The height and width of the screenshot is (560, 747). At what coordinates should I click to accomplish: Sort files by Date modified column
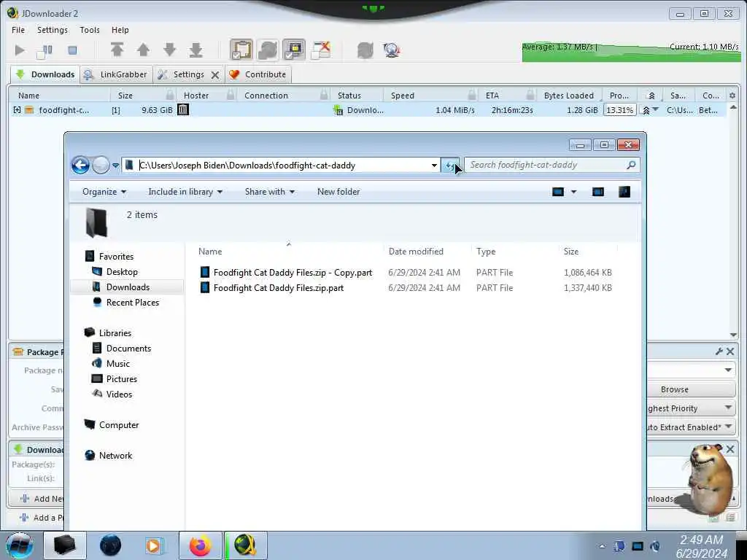(416, 252)
